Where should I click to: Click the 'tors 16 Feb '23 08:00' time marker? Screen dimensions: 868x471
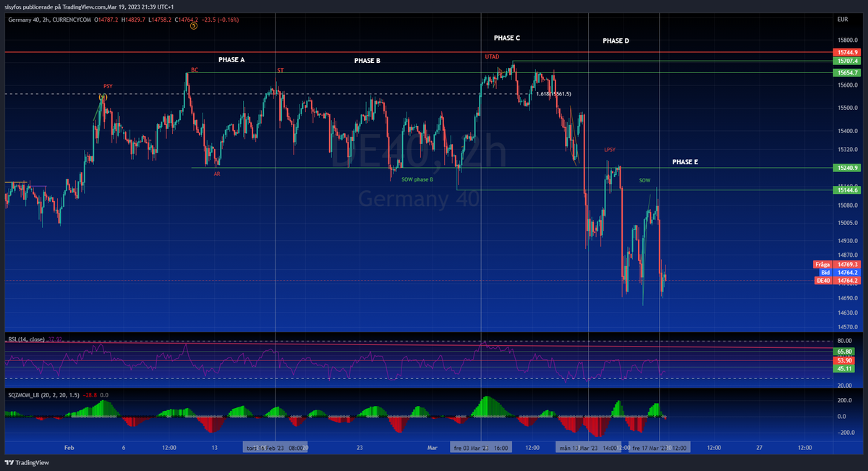275,448
